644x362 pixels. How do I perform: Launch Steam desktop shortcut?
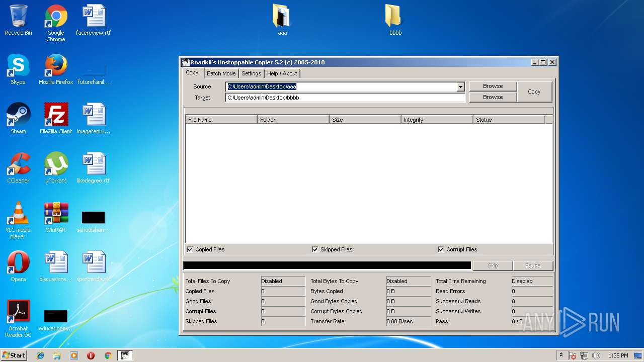(x=18, y=119)
